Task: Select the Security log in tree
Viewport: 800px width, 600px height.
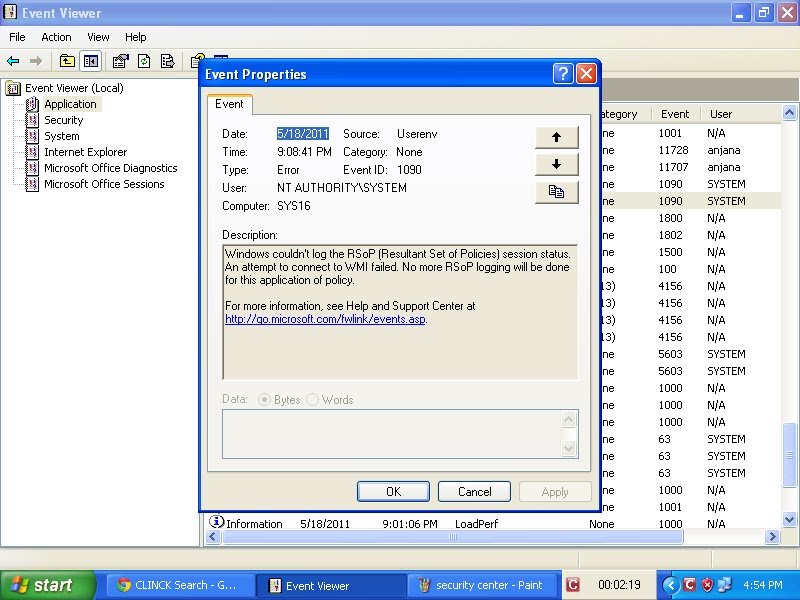Action: click(x=63, y=120)
